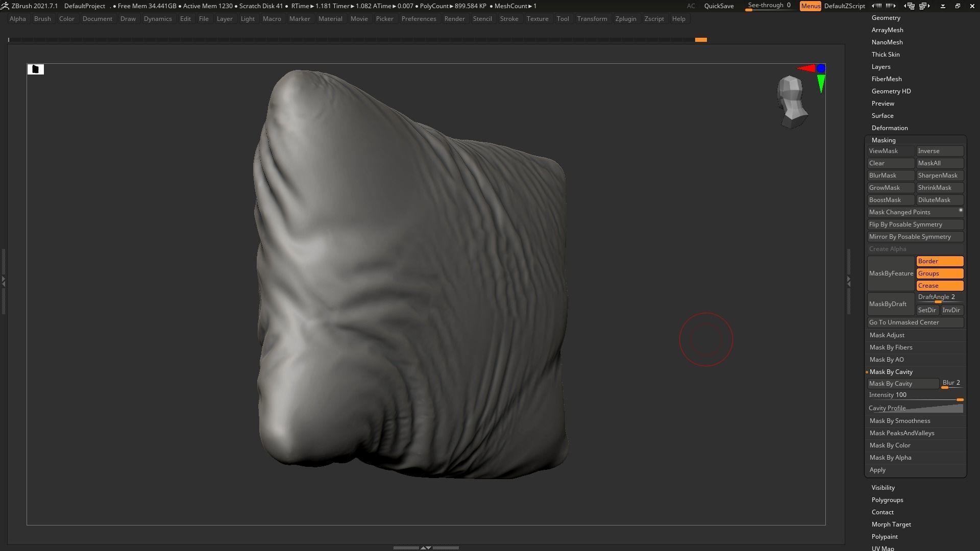The width and height of the screenshot is (980, 551).
Task: Open the Tool menu
Action: coord(562,19)
